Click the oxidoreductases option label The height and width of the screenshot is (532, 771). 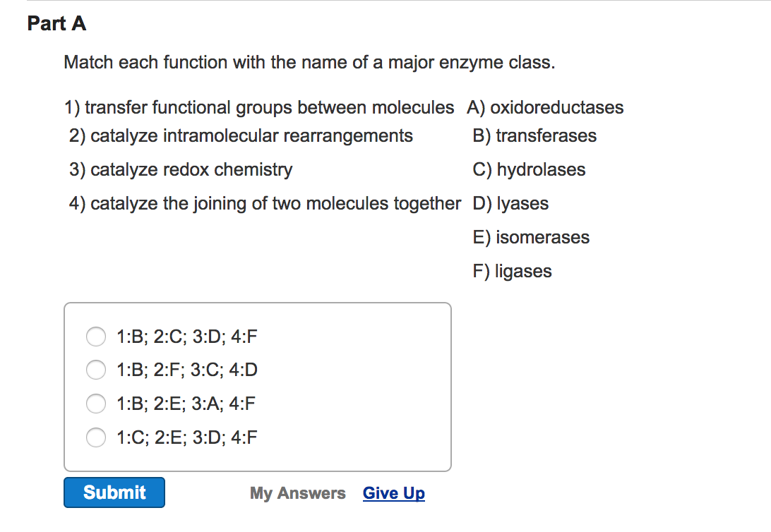546,107
